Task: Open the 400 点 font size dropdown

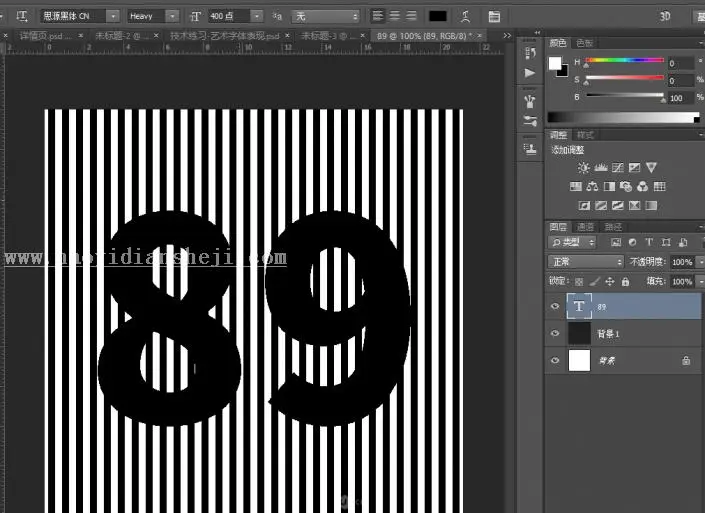Action: [x=257, y=17]
